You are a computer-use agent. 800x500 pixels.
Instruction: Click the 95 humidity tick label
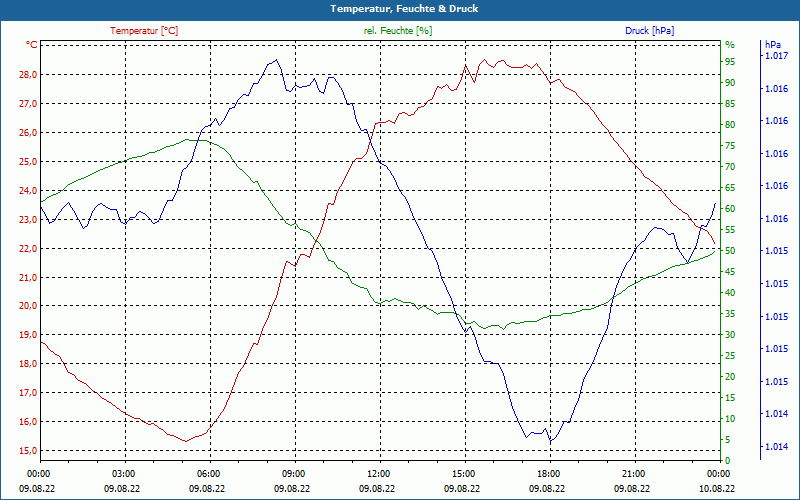730,62
